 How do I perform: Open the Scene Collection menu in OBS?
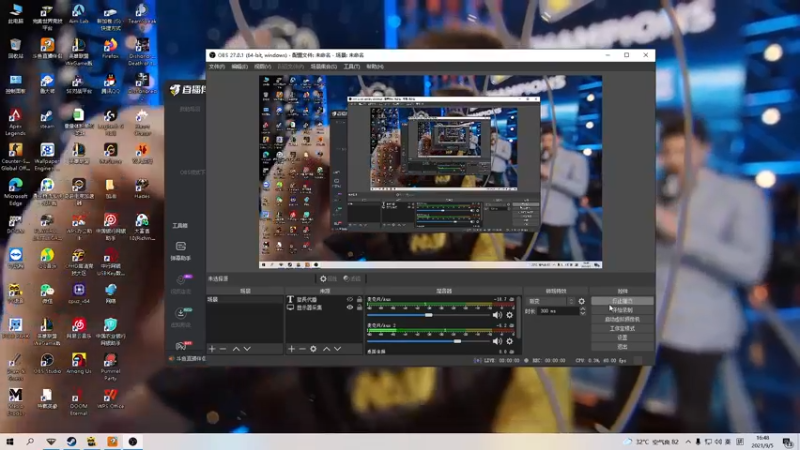click(323, 67)
